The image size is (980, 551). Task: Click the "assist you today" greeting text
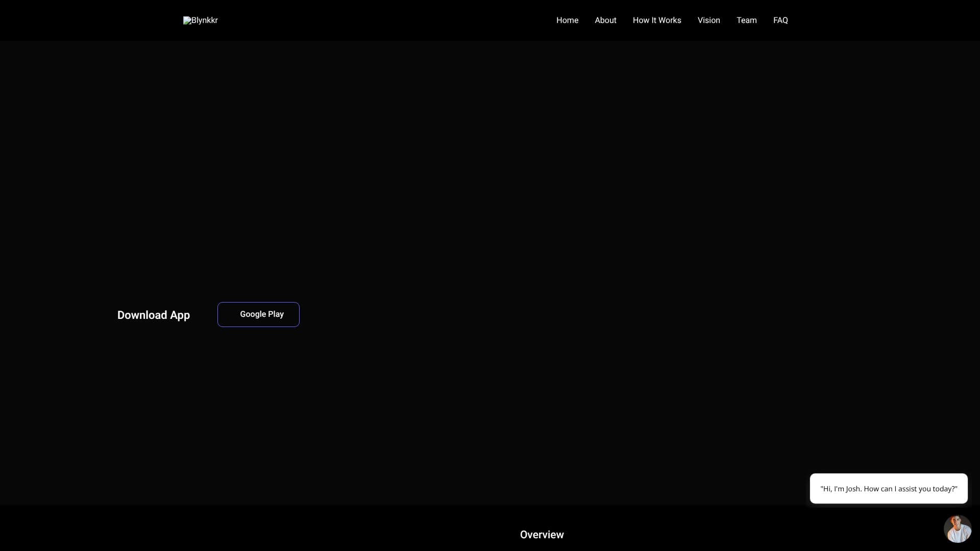pyautogui.click(x=927, y=489)
